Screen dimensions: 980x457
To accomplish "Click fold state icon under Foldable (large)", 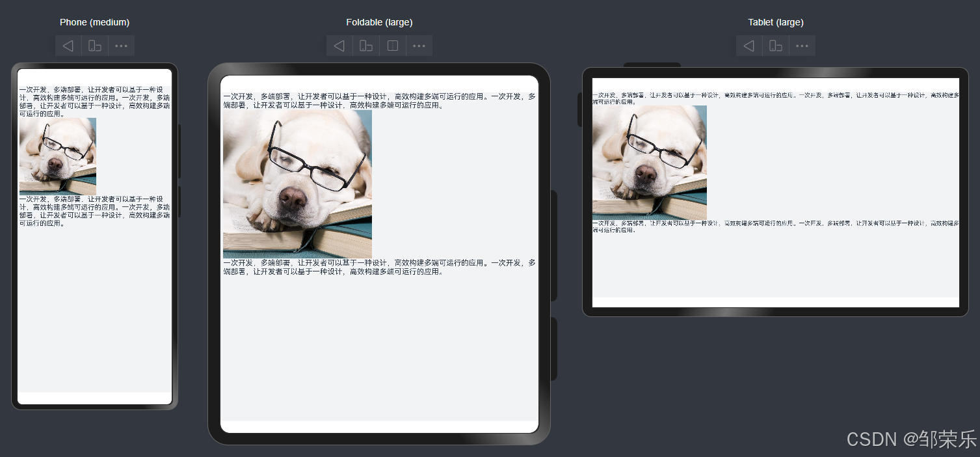I will pos(393,46).
